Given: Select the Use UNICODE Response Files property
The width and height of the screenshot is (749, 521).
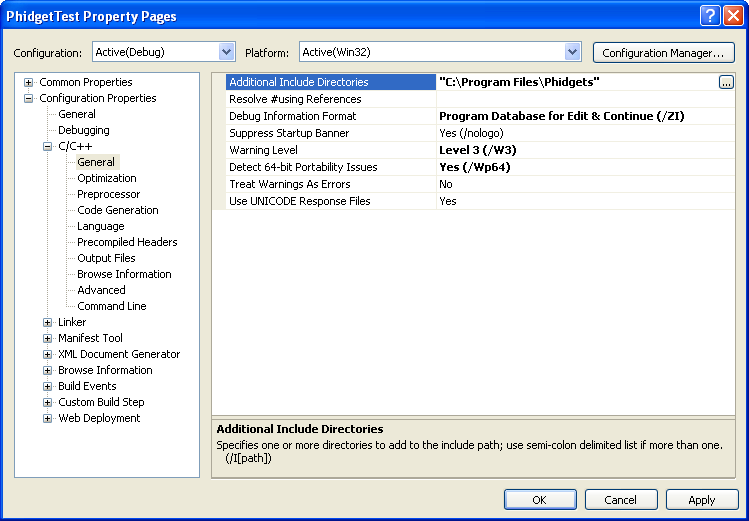Looking at the screenshot, I should [331, 201].
